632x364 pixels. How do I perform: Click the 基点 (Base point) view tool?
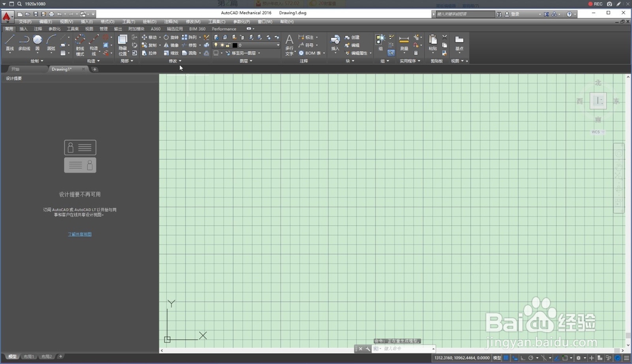459,43
